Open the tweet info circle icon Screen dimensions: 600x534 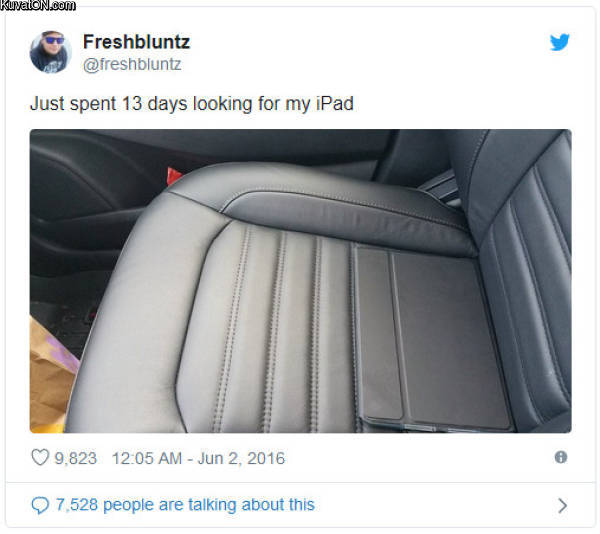tap(561, 457)
